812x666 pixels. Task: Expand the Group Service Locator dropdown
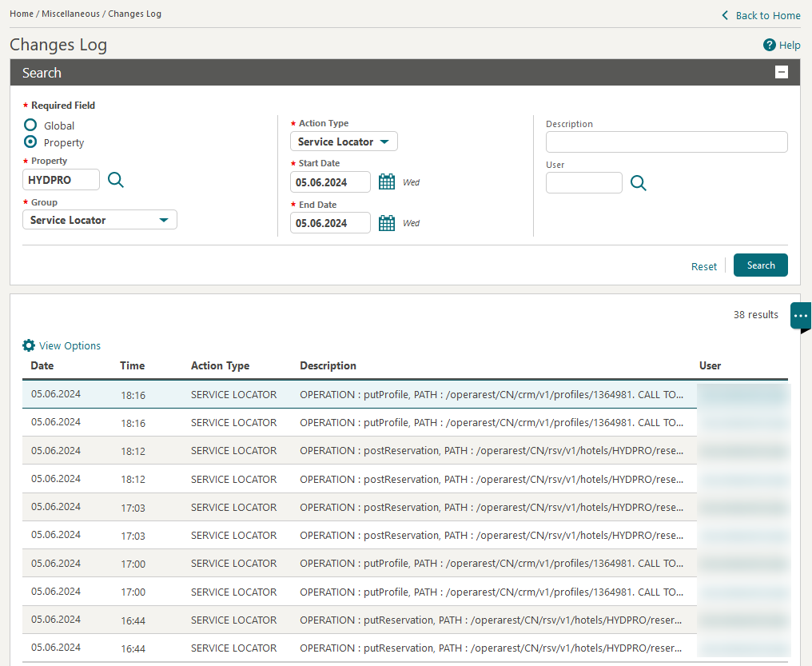click(100, 220)
